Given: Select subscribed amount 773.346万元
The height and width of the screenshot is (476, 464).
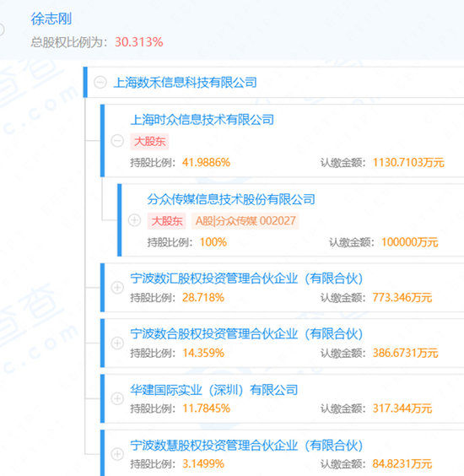Looking at the screenshot, I should (402, 297).
